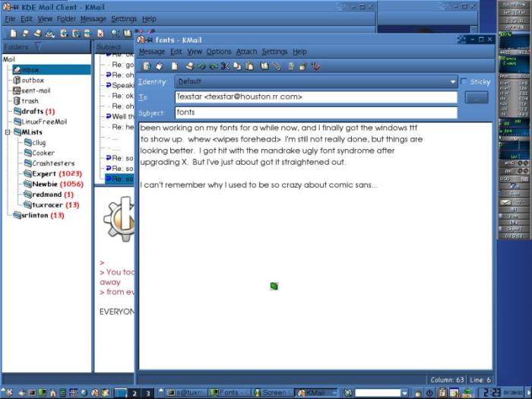
Task: Select Newbie (1056) folder
Action: coord(53,184)
